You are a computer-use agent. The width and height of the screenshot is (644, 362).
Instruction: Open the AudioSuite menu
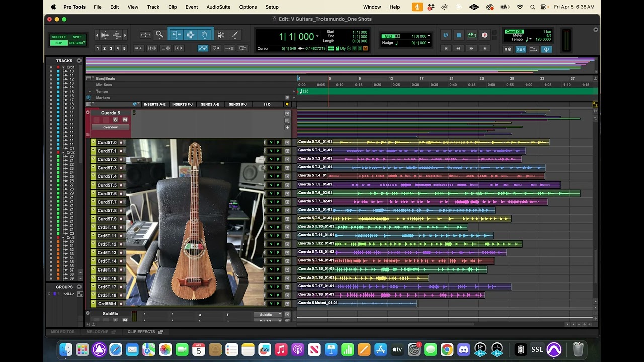tap(218, 7)
